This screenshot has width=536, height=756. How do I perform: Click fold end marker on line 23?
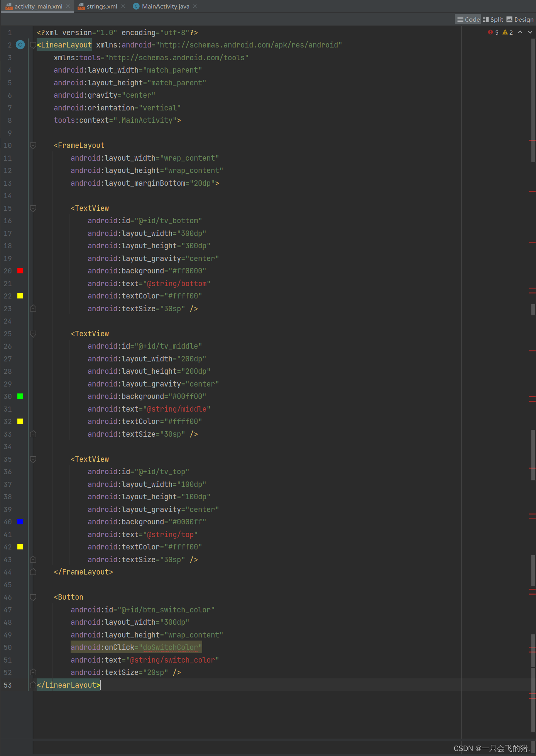click(33, 309)
